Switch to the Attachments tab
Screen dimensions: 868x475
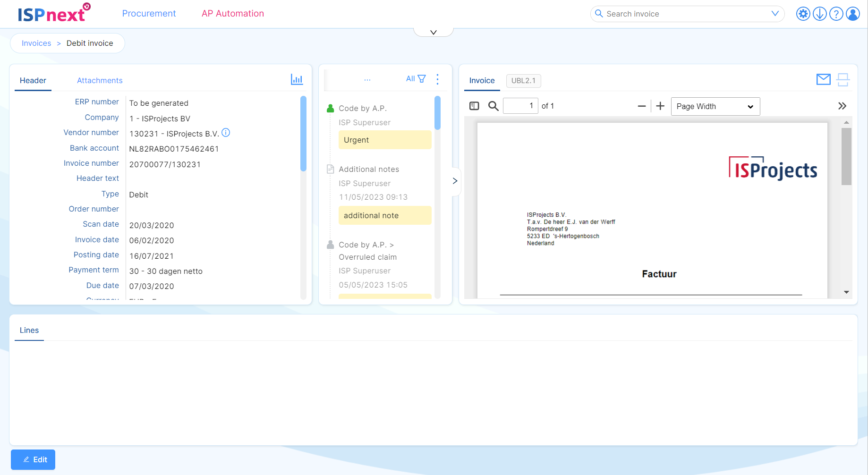point(100,81)
